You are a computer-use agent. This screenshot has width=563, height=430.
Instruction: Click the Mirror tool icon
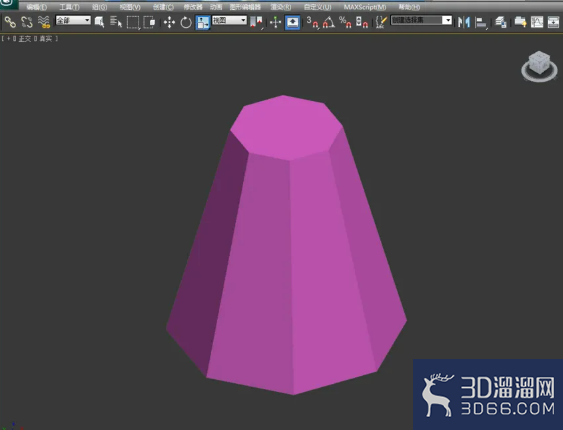coord(464,22)
